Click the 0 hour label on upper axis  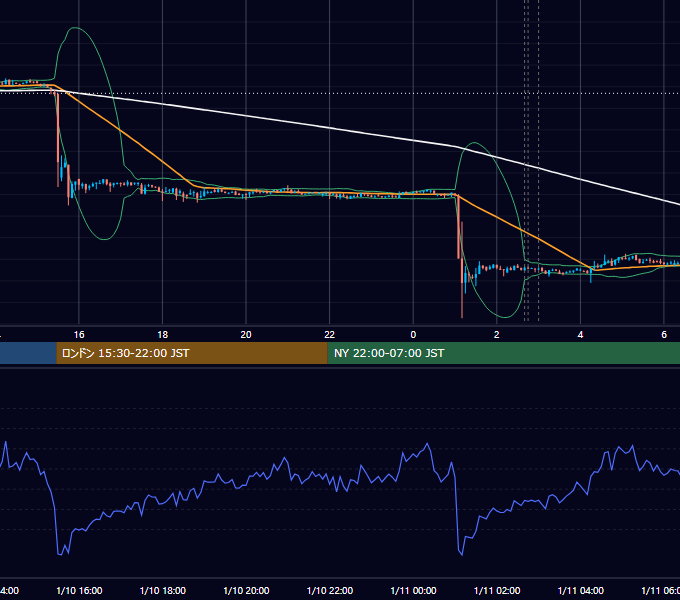click(413, 335)
